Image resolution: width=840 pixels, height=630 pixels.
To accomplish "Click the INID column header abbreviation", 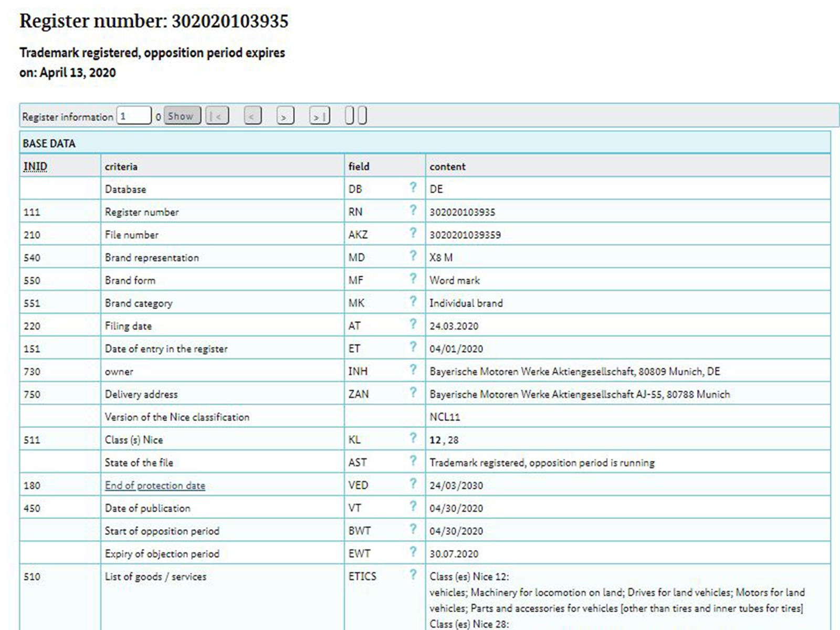I will (x=35, y=166).
